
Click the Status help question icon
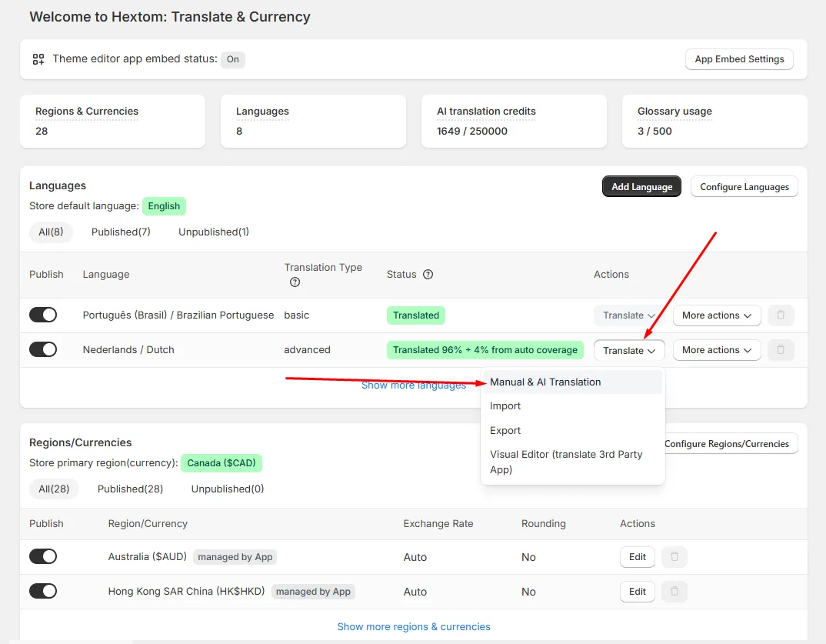pos(428,274)
